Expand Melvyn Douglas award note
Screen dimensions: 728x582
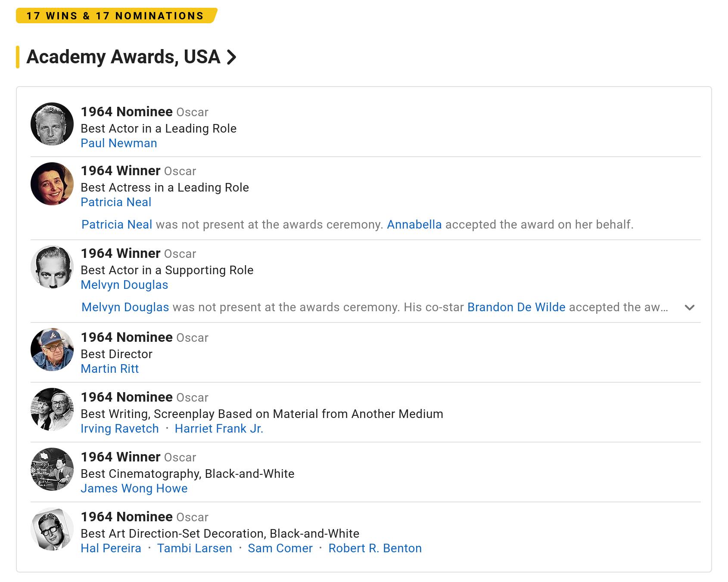(689, 307)
